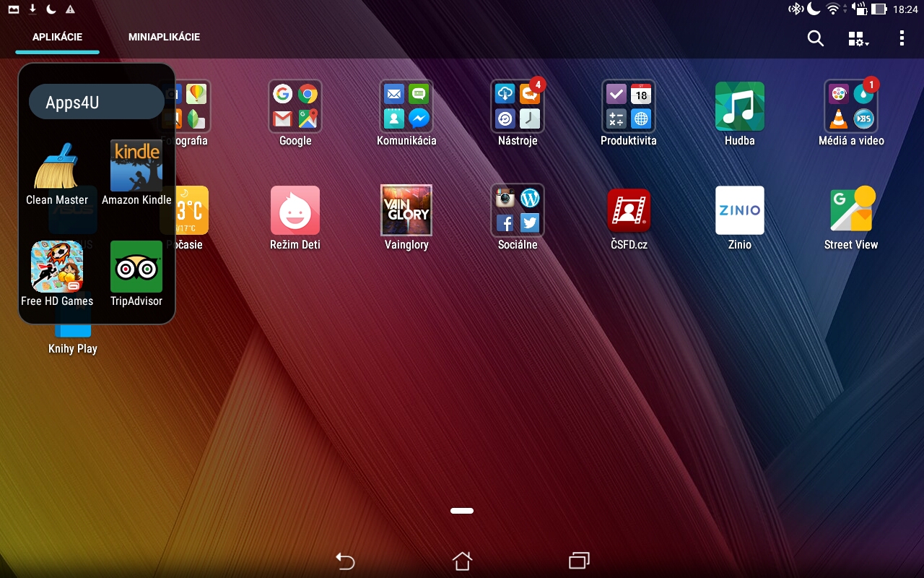Open the Clean Master app

point(57,167)
